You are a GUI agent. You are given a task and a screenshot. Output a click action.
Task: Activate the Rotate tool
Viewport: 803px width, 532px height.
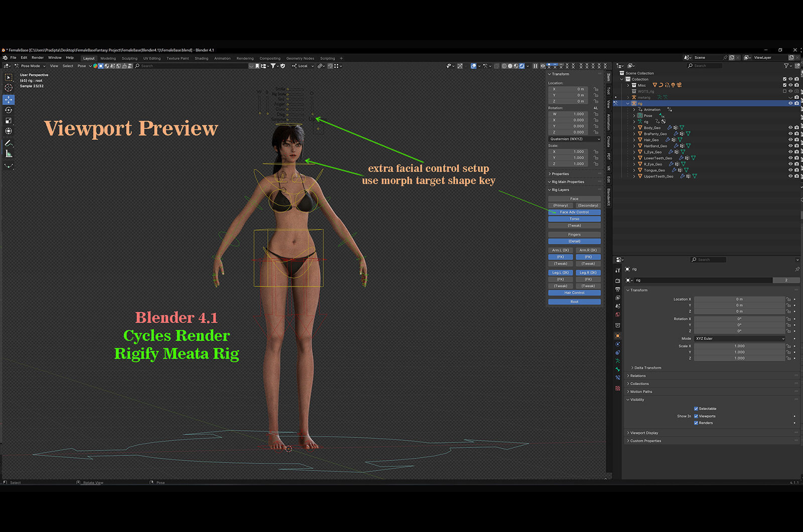tap(9, 110)
